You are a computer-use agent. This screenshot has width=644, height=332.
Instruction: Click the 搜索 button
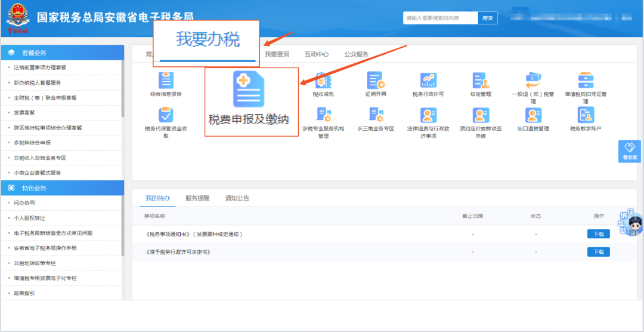488,18
